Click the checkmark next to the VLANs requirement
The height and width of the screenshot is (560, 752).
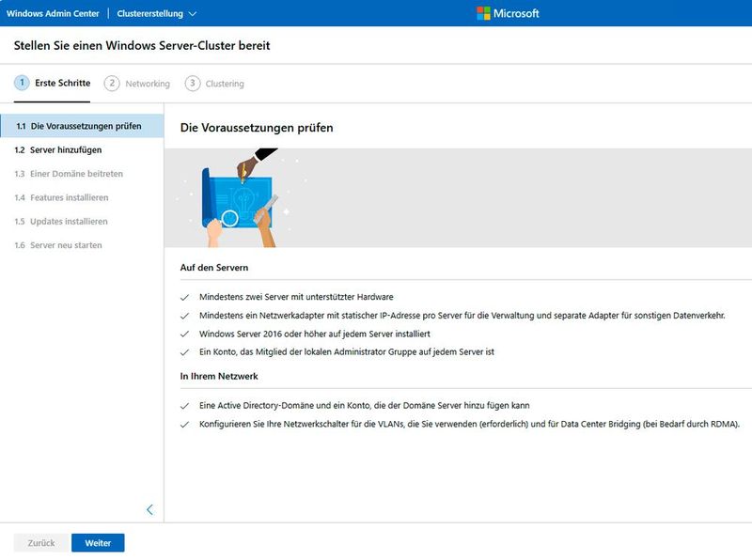point(183,428)
